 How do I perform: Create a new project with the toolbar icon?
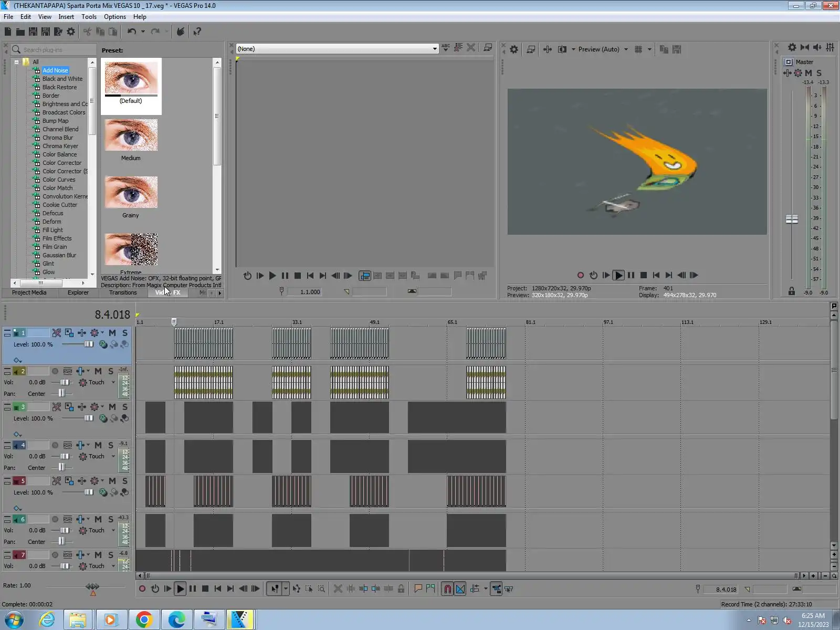pyautogui.click(x=8, y=31)
